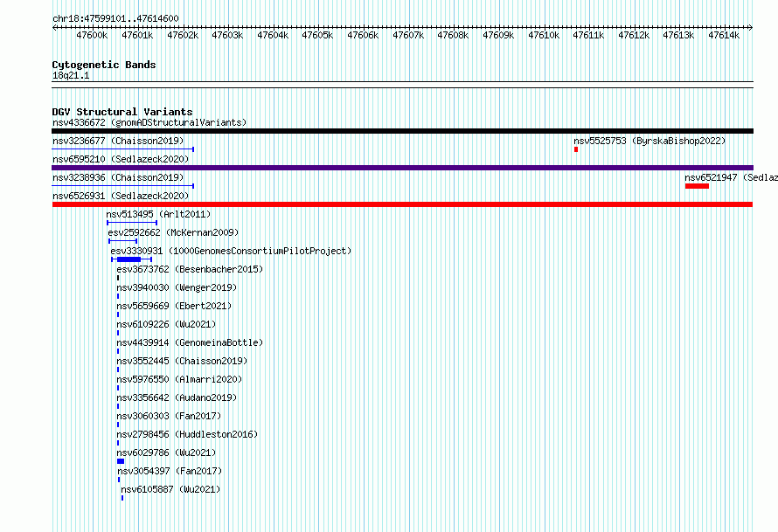Click the 47602k ruler tick label

183,35
